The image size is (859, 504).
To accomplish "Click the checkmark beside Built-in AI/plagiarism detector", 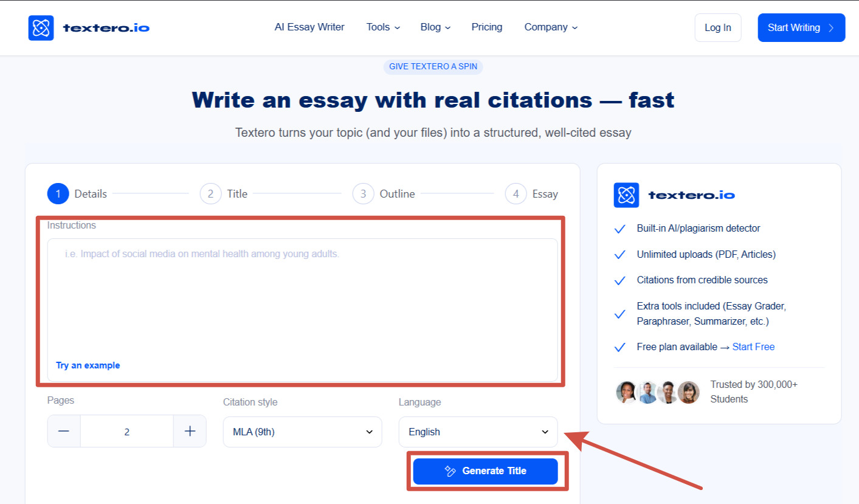I will pyautogui.click(x=620, y=229).
